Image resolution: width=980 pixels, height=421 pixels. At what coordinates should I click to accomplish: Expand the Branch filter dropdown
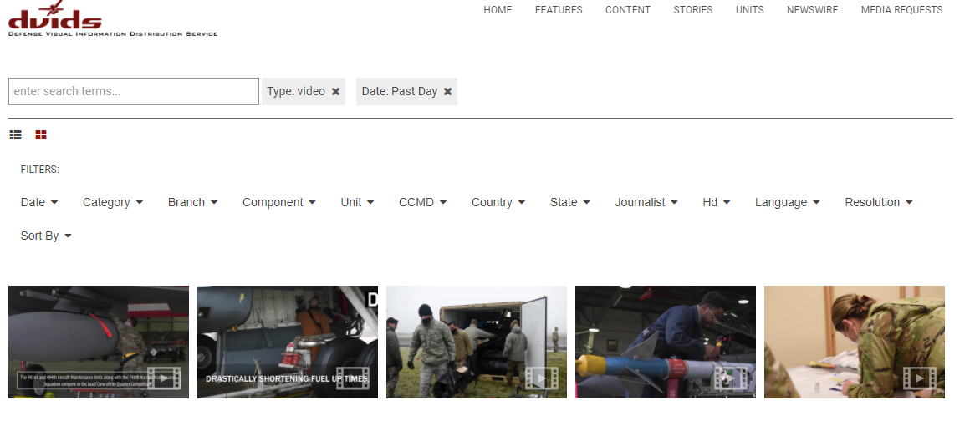[192, 202]
